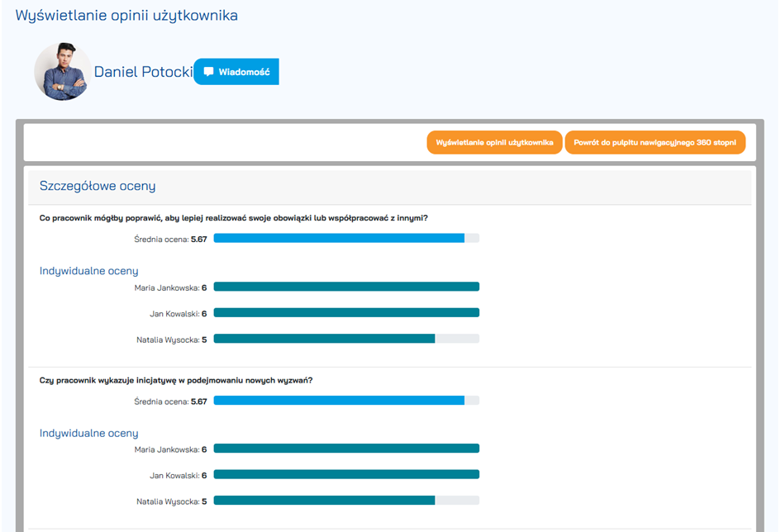
Task: Click Natalia Wysocka's rating bar under the initiative question
Action: coord(345,501)
